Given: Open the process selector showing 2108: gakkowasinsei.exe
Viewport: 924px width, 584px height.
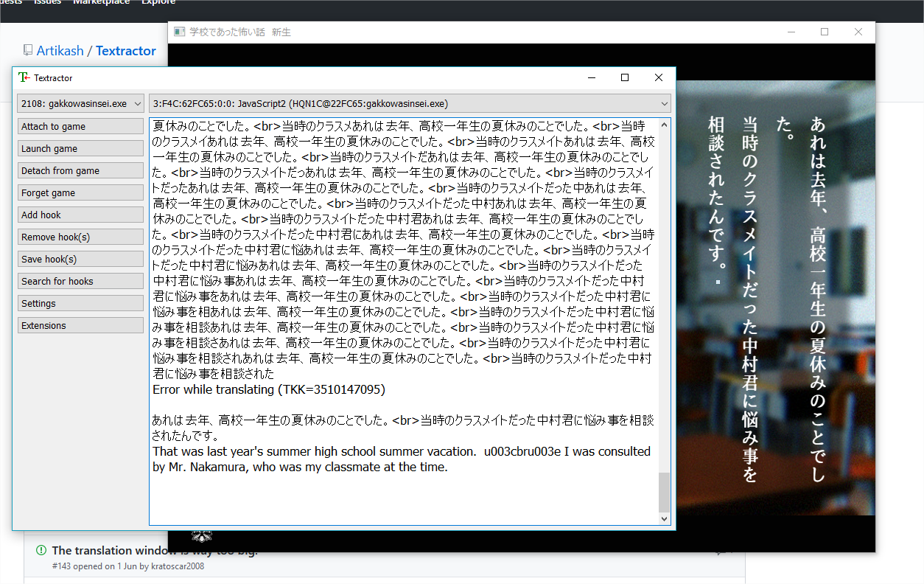Looking at the screenshot, I should [x=80, y=103].
